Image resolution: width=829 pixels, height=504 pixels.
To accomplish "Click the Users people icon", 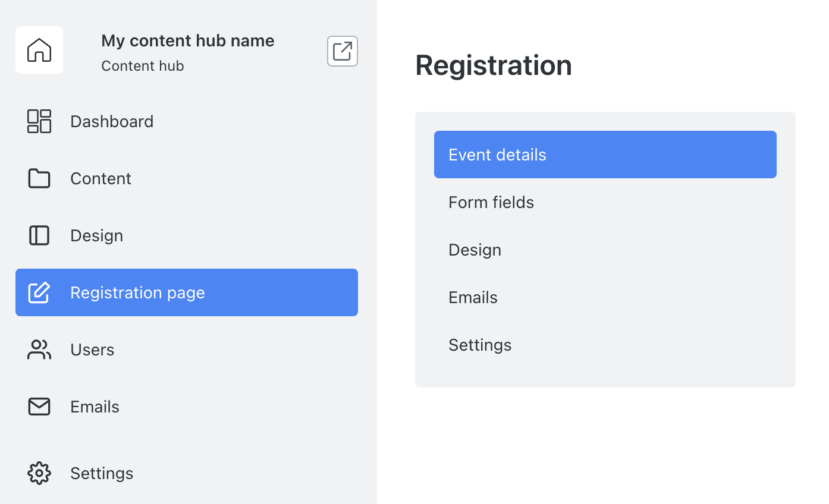I will coord(39,349).
